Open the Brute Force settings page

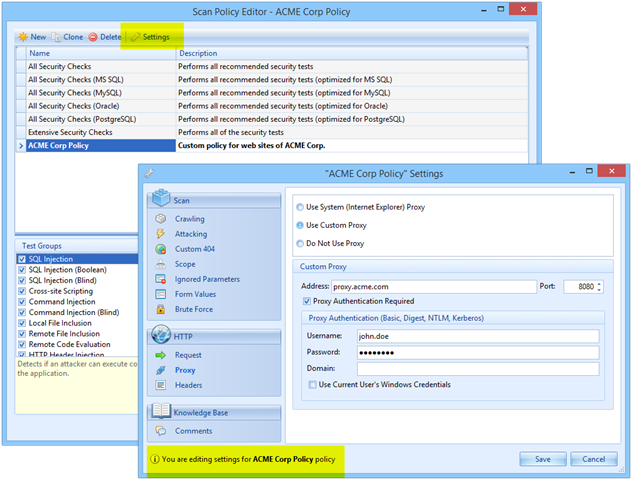tap(194, 309)
